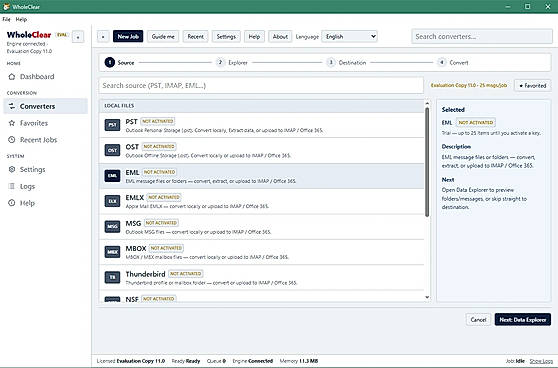Go to step 2 Explorer
This screenshot has width=558, height=368.
click(x=232, y=62)
